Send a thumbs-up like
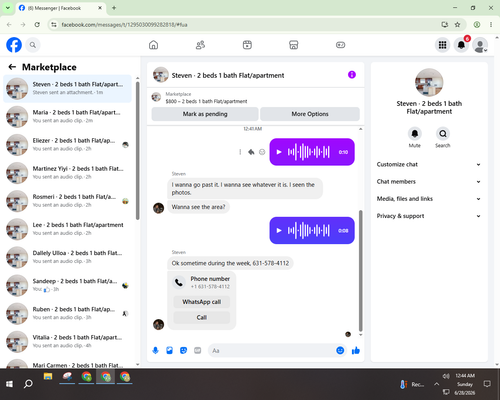This screenshot has width=500, height=400. point(356,350)
